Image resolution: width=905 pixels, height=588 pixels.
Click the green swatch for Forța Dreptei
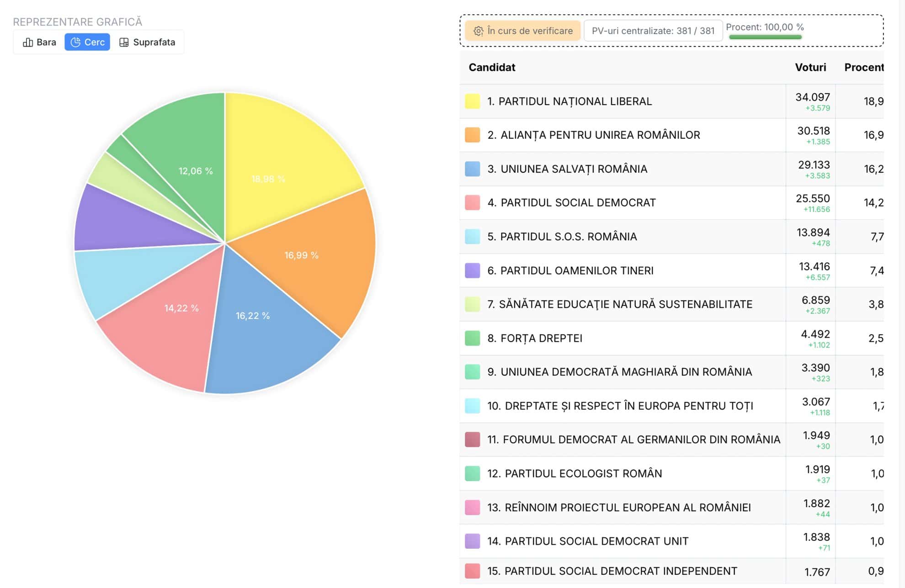[x=472, y=338]
